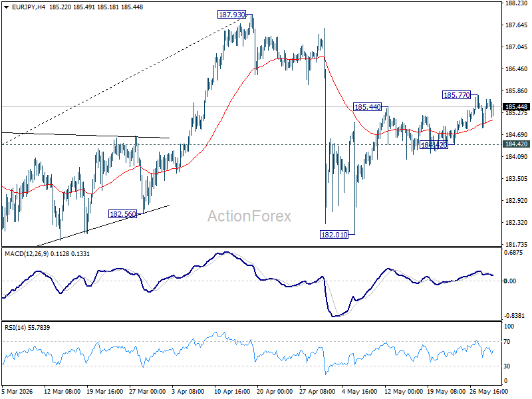The height and width of the screenshot is (399, 532).
Task: Click the 4 May 16:00 time axis label
Action: click(x=360, y=391)
